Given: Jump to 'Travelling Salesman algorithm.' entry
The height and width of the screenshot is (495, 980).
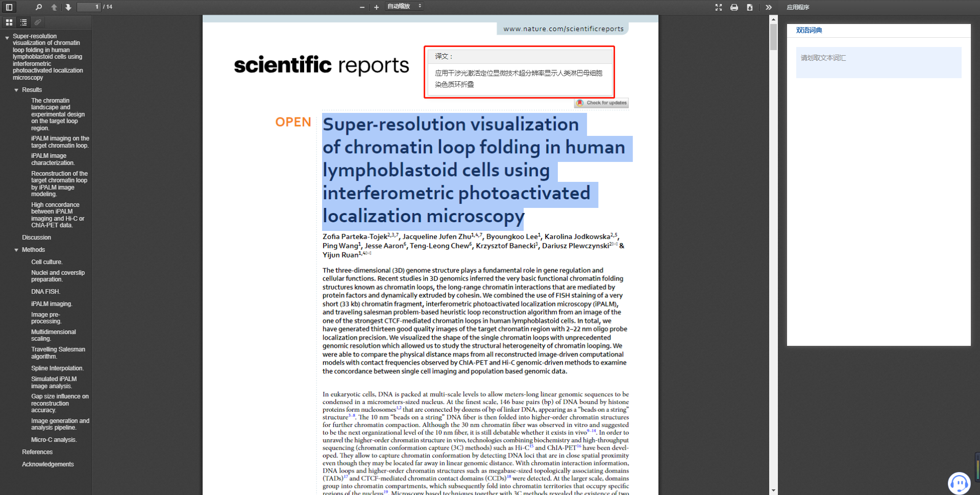Looking at the screenshot, I should tap(58, 353).
